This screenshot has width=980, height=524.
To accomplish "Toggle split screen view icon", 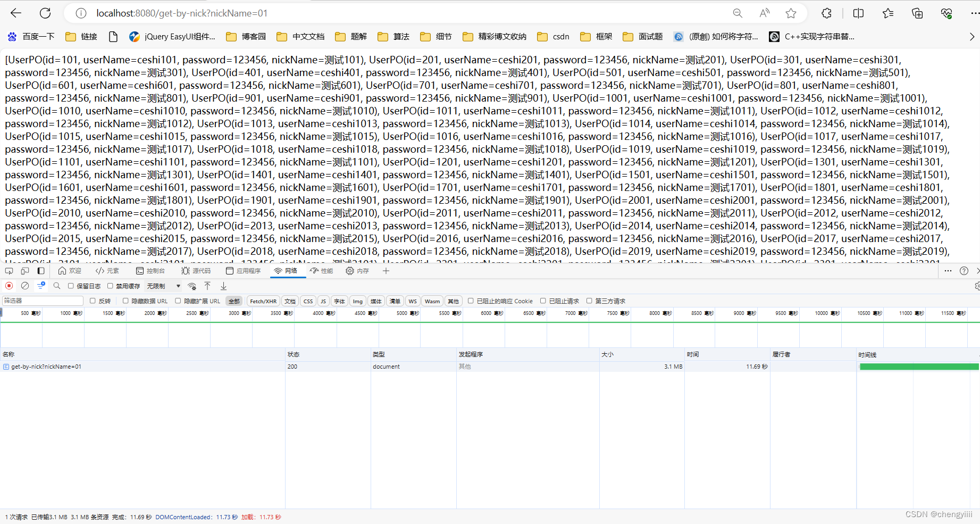I will coord(858,13).
